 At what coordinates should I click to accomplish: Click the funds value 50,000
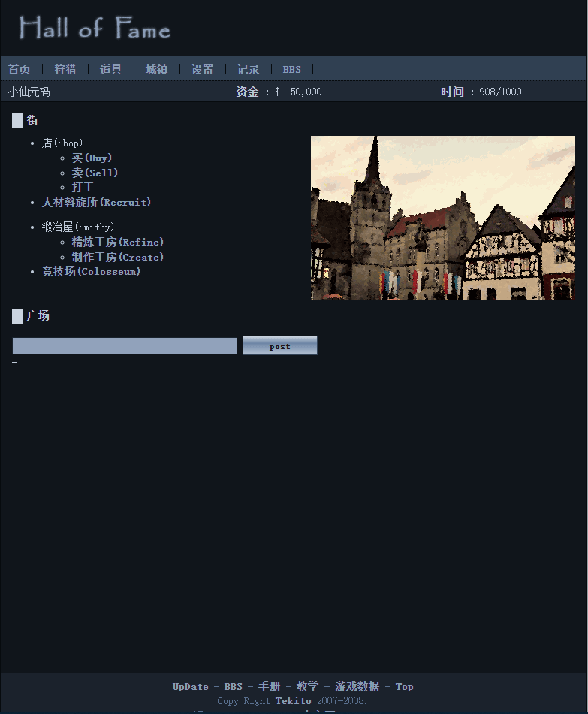[306, 92]
